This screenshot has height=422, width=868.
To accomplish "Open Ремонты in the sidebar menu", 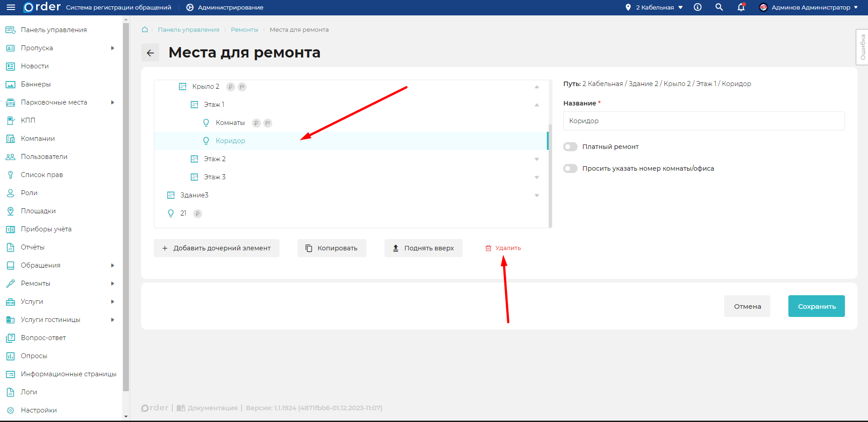I will point(35,283).
